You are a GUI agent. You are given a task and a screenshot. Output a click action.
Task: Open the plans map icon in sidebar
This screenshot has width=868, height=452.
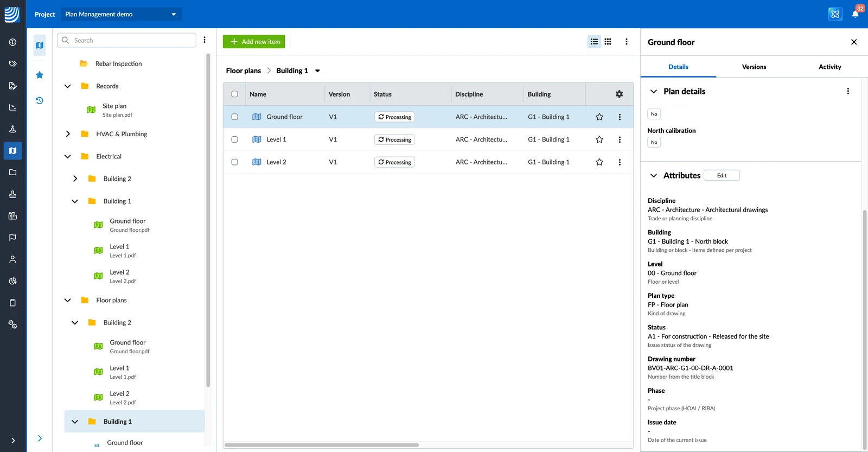(12, 151)
